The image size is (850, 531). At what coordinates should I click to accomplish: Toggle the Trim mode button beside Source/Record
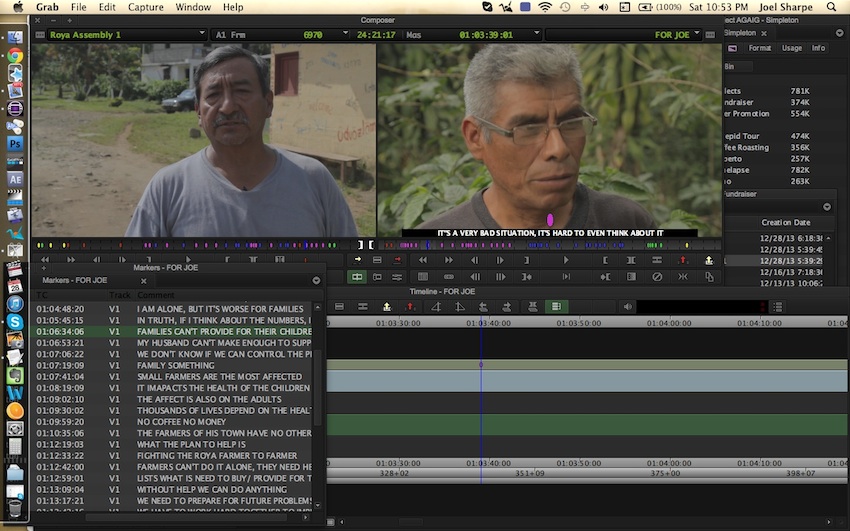tap(377, 277)
